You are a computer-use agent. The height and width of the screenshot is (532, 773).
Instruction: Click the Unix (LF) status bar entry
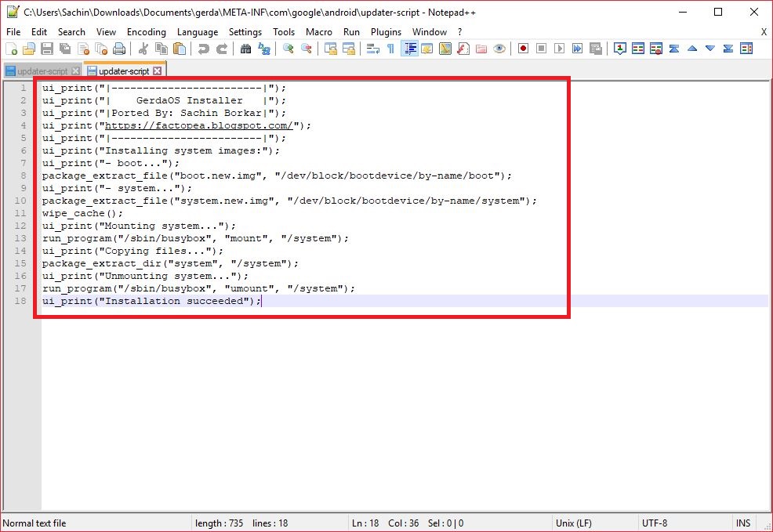(574, 523)
